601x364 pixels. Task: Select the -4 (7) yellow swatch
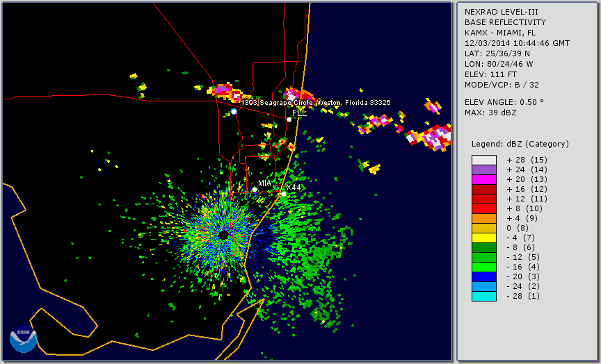pyautogui.click(x=484, y=238)
